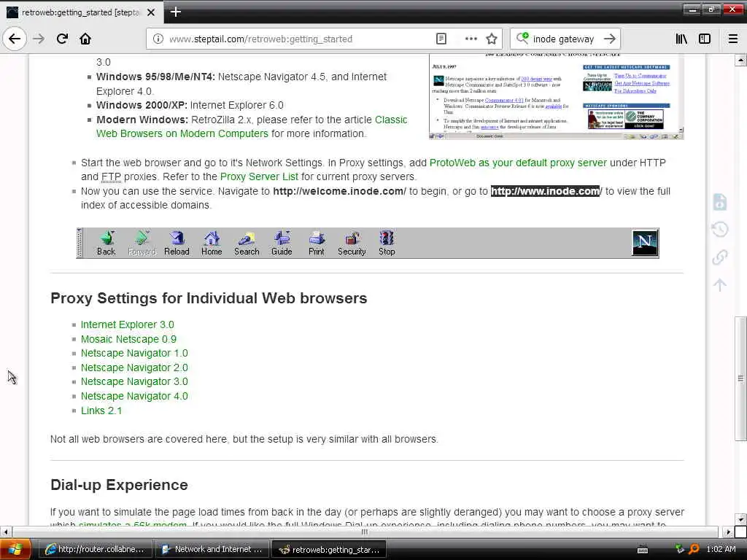Bookmark this page with star icon
This screenshot has height=560, width=747.
coord(492,39)
